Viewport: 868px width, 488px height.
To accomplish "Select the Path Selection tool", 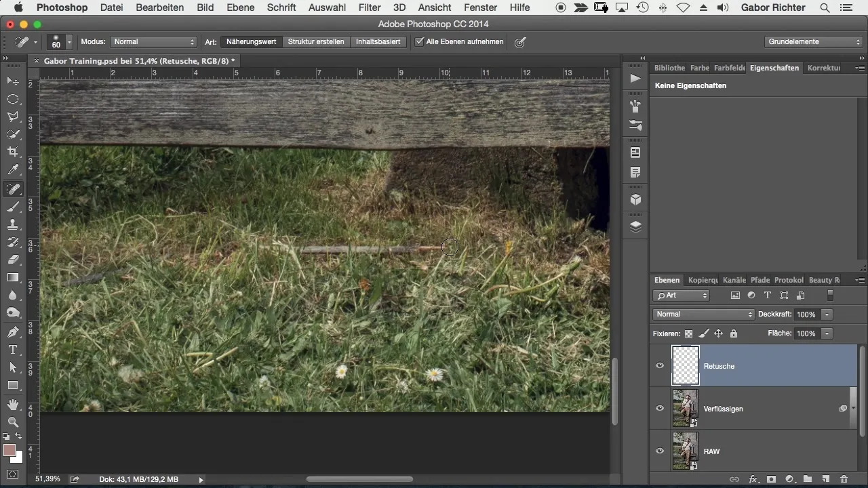I will [13, 367].
